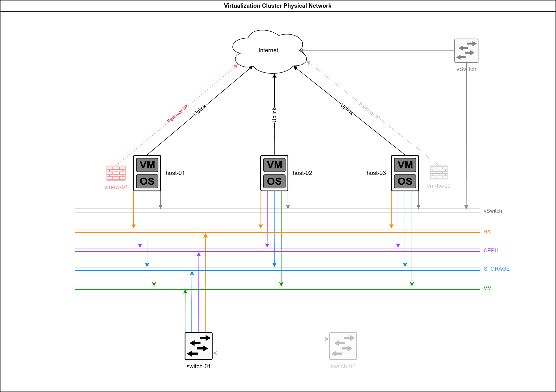The image size is (556, 392).
Task: Click the VM box inside host-01
Action: (147, 165)
